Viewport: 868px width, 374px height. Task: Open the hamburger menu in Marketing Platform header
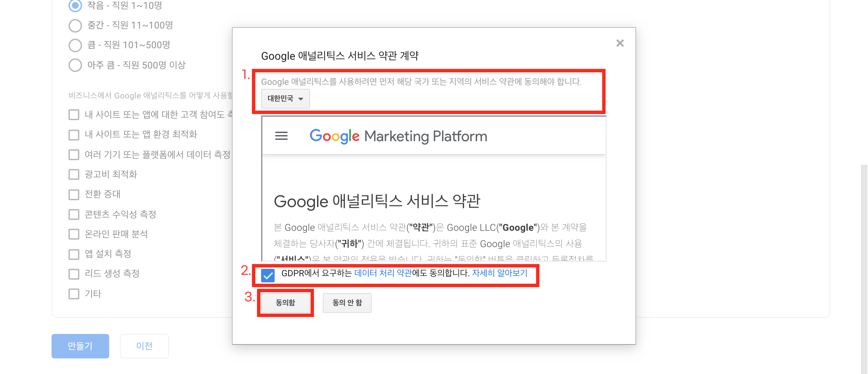click(x=281, y=136)
